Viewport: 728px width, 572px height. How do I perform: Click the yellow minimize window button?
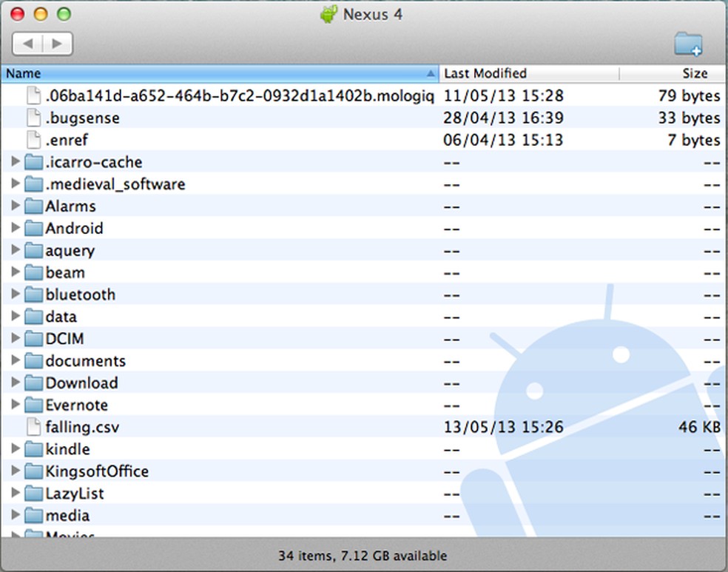pyautogui.click(x=41, y=14)
